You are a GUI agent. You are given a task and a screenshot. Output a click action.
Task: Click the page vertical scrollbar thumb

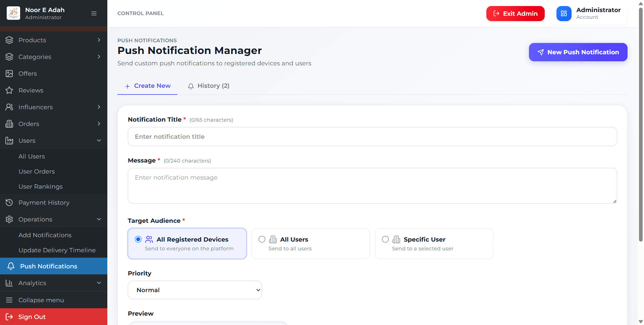(x=641, y=124)
